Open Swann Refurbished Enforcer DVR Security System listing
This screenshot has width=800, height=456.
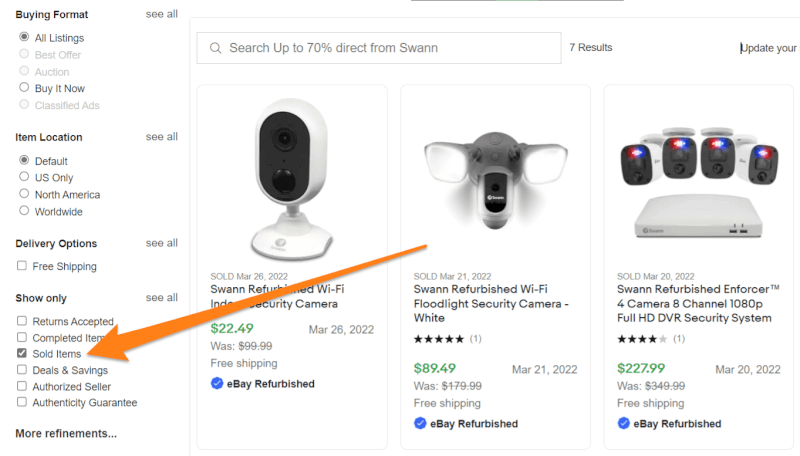695,303
